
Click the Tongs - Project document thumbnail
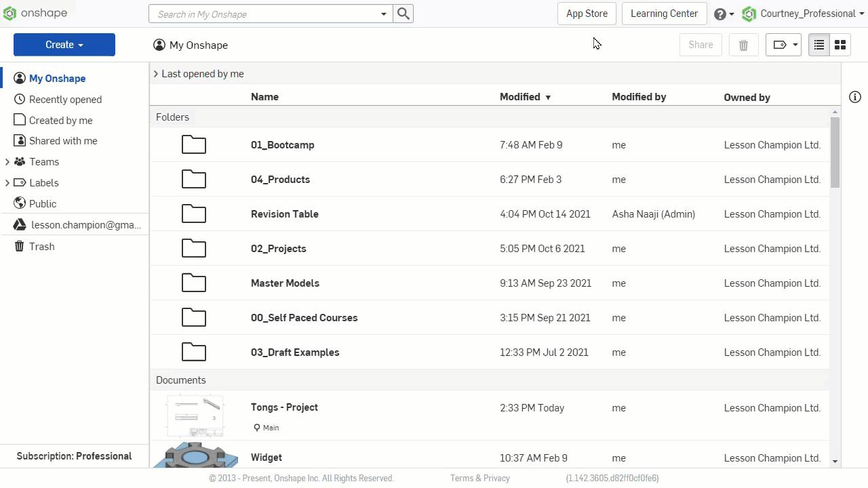(x=195, y=414)
